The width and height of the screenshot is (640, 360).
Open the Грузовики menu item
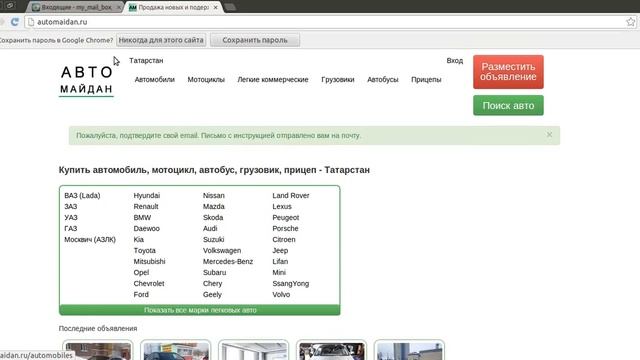tap(338, 80)
